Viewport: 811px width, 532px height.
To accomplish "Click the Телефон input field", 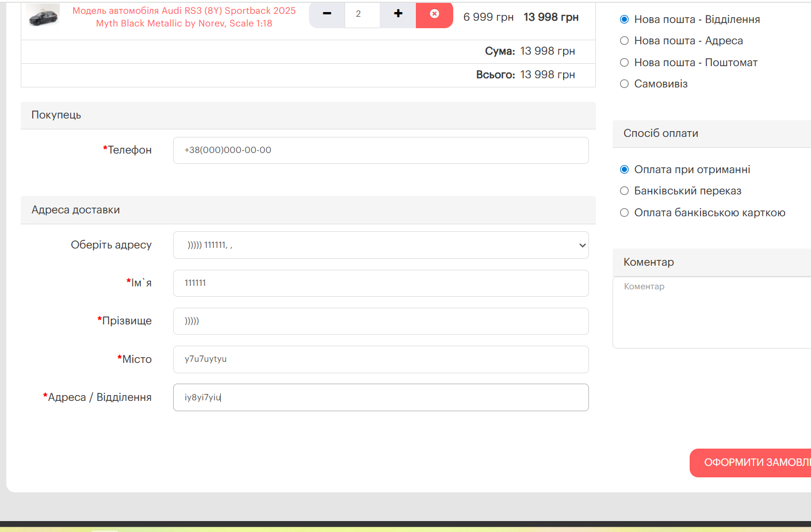I will pos(381,150).
